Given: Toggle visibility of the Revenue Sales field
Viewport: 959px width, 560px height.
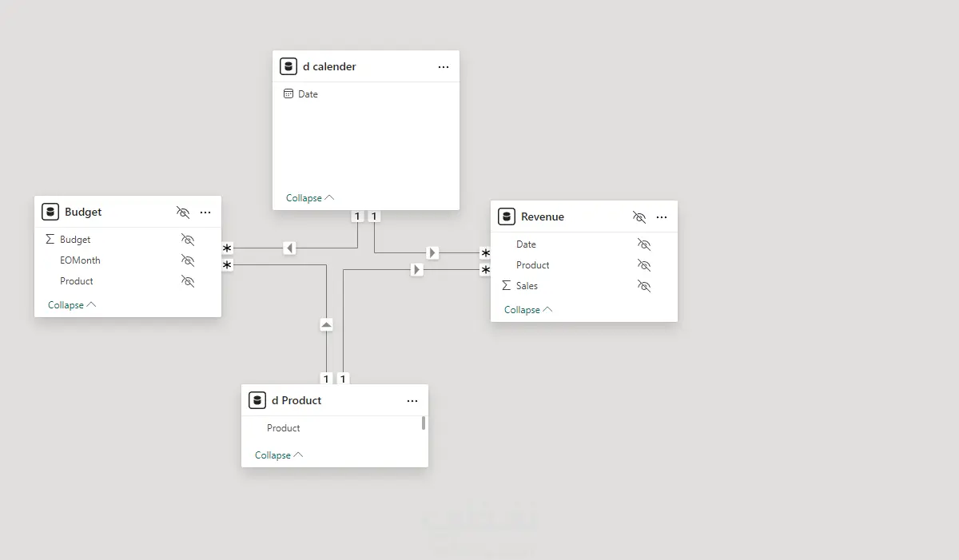Looking at the screenshot, I should (644, 286).
